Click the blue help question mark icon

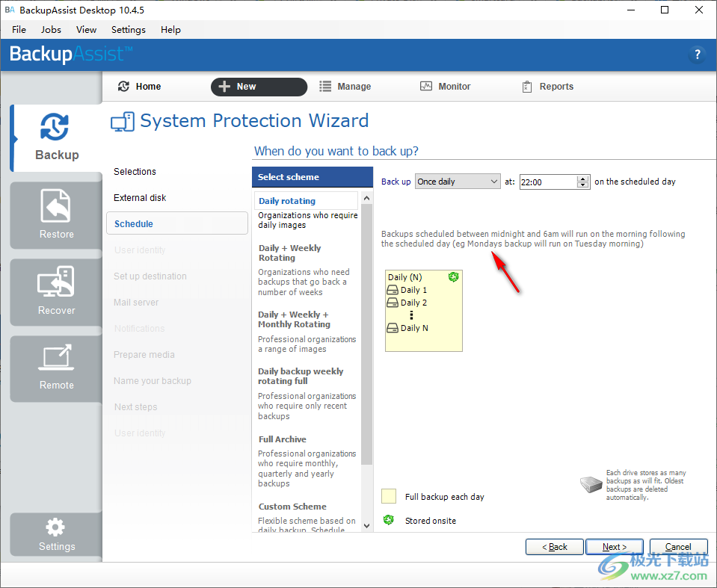[x=697, y=55]
